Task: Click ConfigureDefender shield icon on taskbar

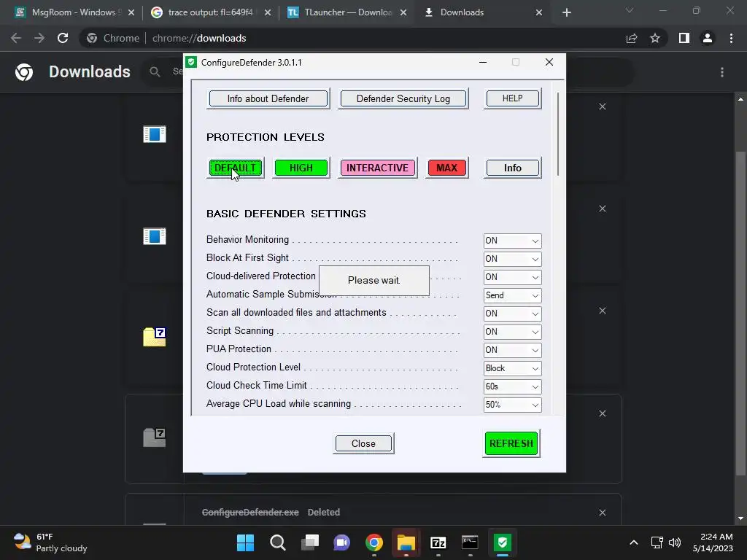Action: click(502, 542)
